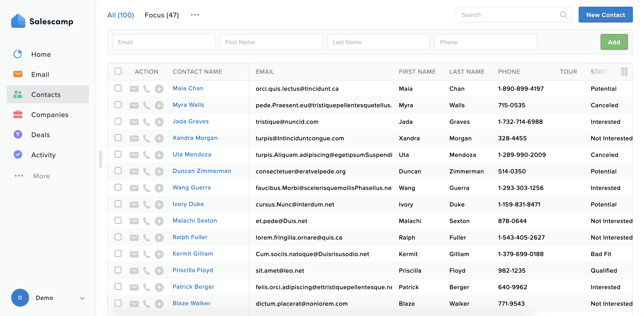Expand More options in the sidebar
The width and height of the screenshot is (644, 316).
[41, 176]
